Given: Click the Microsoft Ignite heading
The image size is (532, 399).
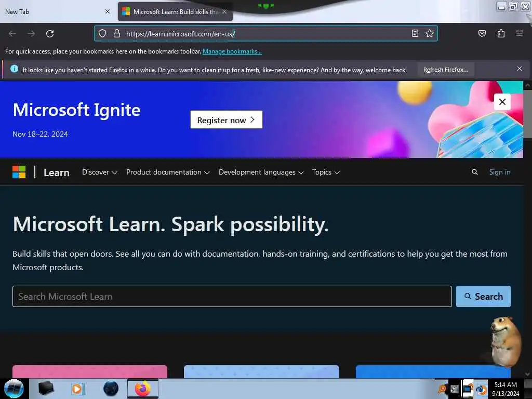Looking at the screenshot, I should click(77, 110).
